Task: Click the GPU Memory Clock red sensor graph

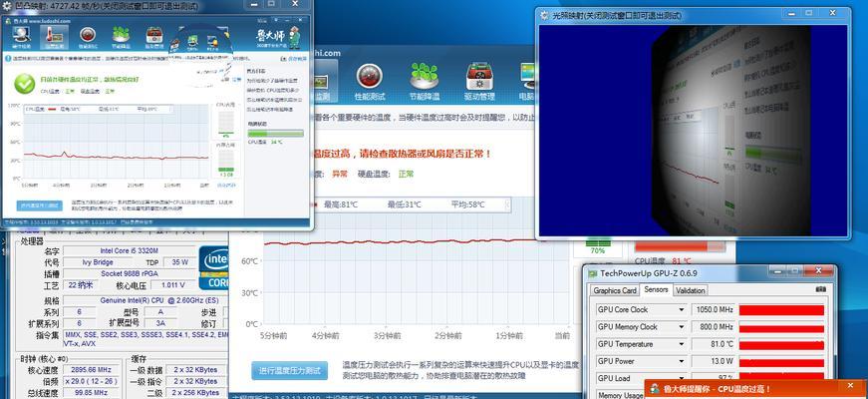Action: pyautogui.click(x=781, y=327)
